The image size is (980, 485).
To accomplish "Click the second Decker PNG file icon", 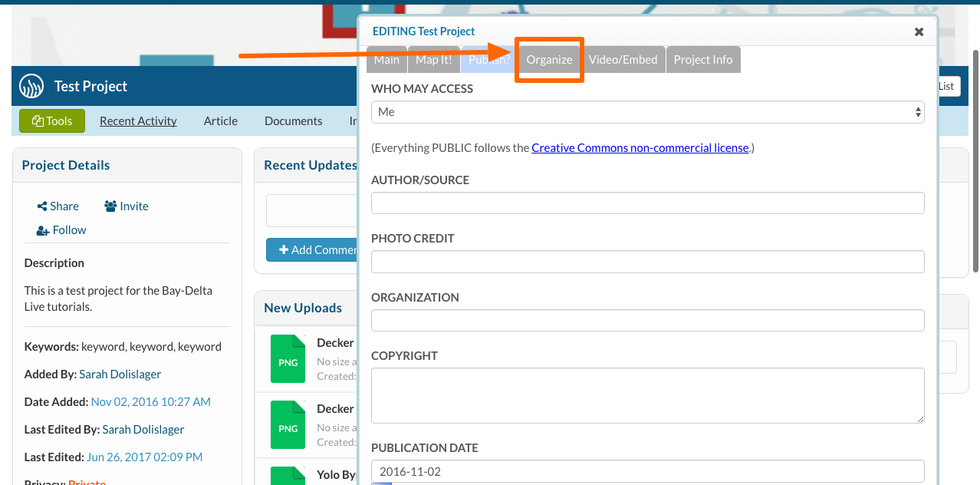I will [x=288, y=425].
